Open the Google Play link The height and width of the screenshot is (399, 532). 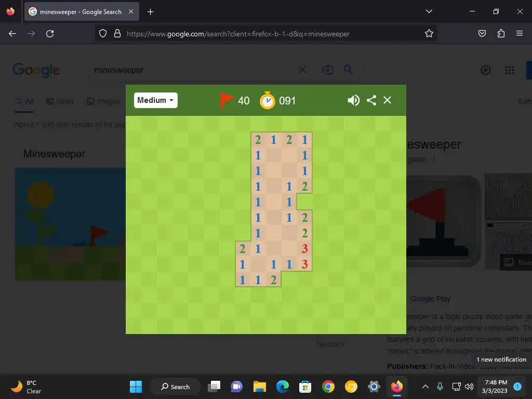click(430, 299)
